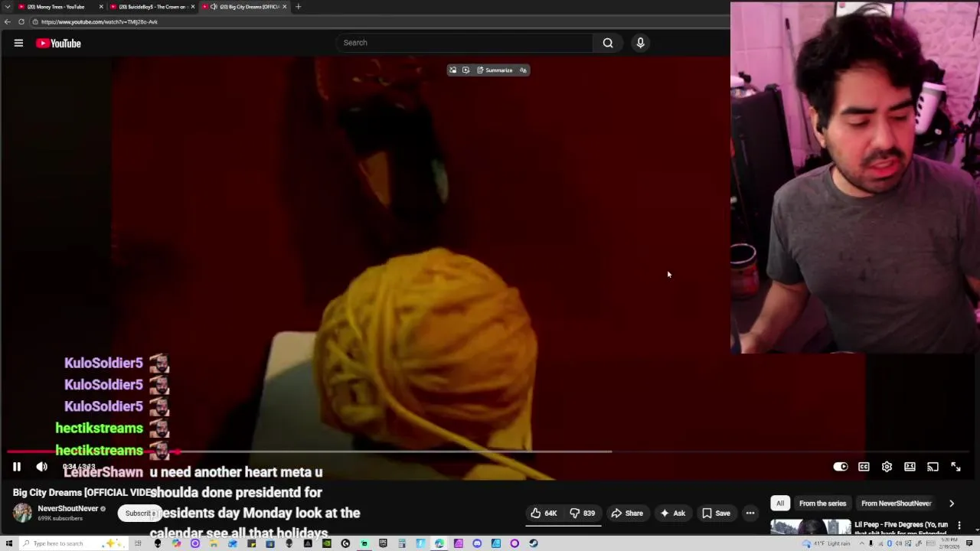Open player settings gear
Viewport: 980px width, 551px height.
pos(887,467)
